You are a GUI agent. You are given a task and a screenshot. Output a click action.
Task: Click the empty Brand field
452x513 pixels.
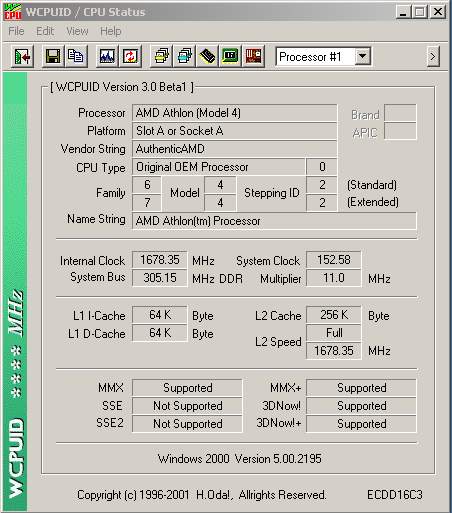(400, 113)
